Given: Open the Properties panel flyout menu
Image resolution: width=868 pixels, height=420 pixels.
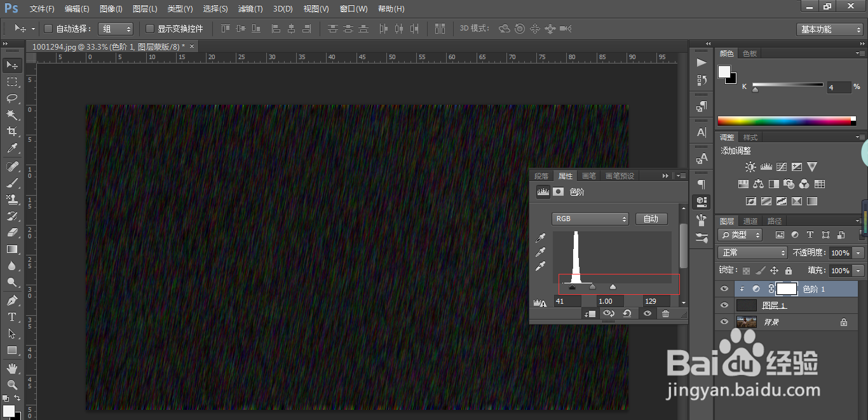Looking at the screenshot, I should pos(681,176).
